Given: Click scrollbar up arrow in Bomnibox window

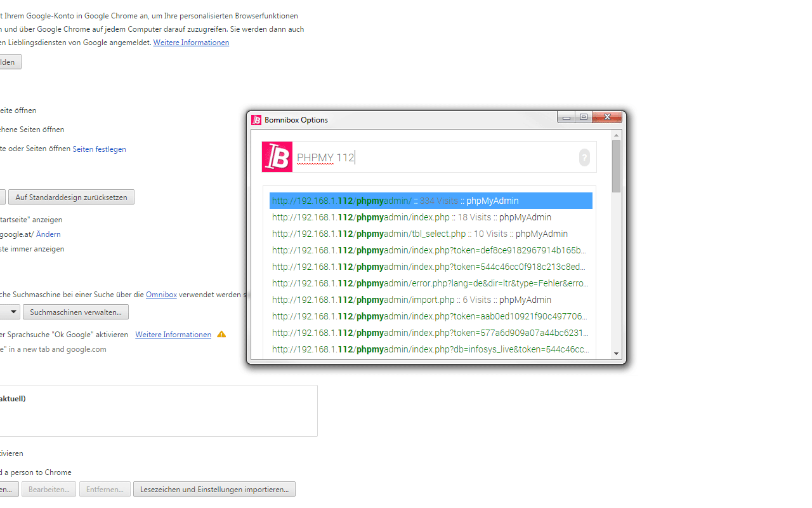Looking at the screenshot, I should (616, 135).
